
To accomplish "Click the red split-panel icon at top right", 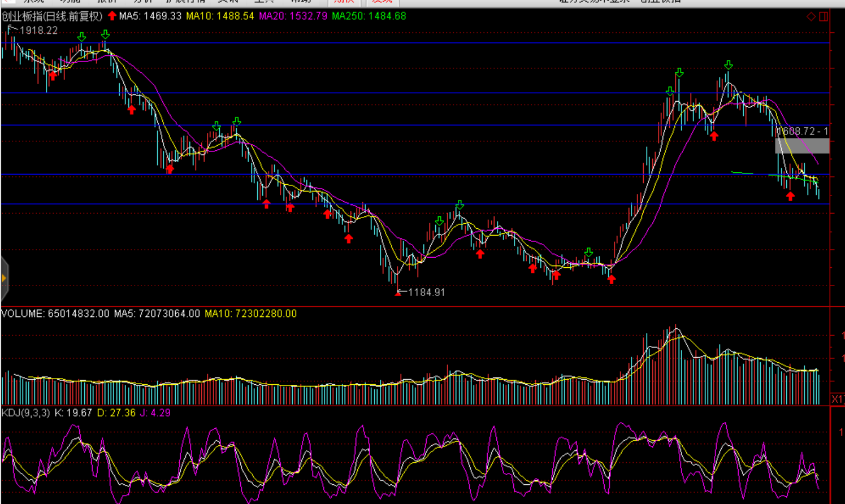I will (x=824, y=16).
